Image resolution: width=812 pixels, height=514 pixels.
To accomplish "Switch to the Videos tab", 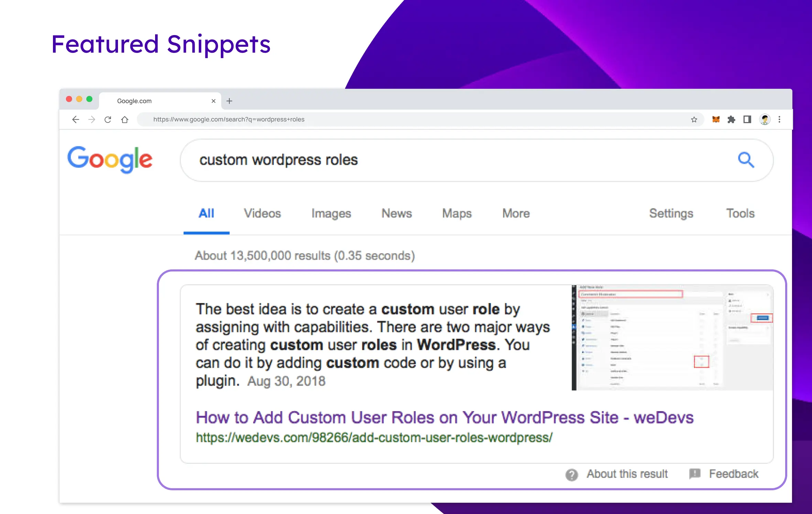I will click(262, 213).
